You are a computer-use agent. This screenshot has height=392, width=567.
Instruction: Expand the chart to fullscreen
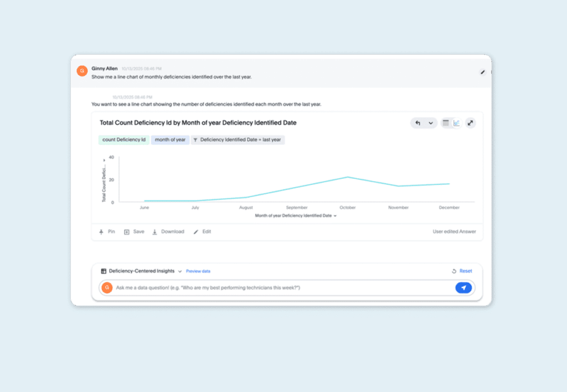pos(470,123)
